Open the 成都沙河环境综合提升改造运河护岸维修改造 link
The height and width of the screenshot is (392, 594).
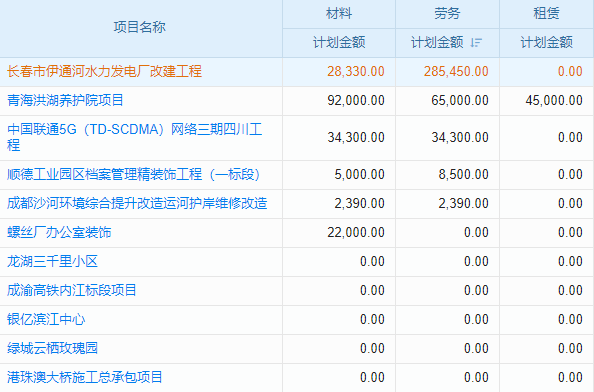pos(137,203)
